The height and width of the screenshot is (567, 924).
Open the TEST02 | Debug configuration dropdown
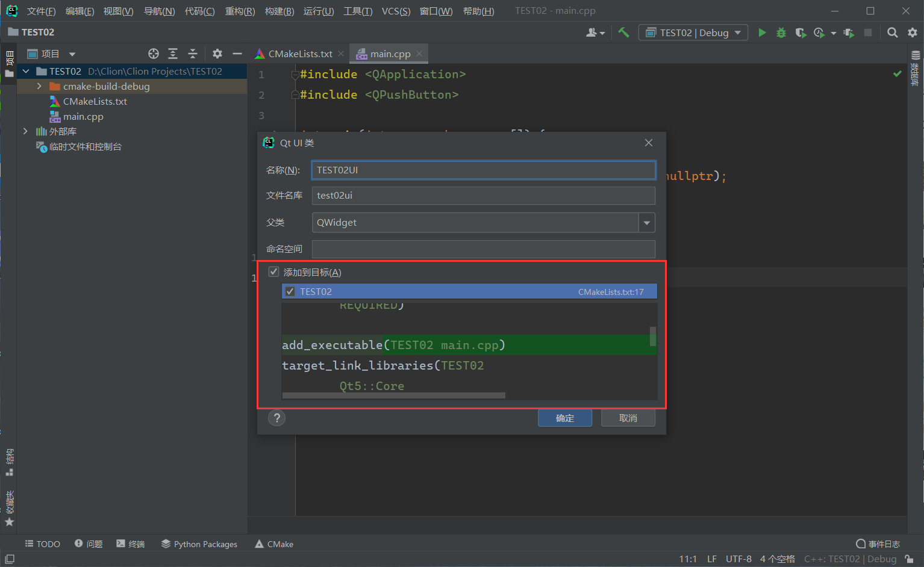click(x=693, y=33)
